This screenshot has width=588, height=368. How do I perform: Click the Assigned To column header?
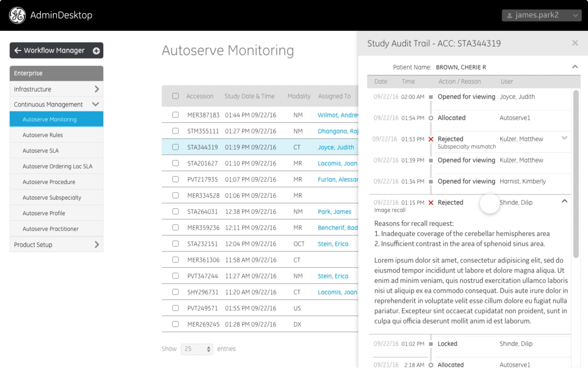[x=334, y=96]
